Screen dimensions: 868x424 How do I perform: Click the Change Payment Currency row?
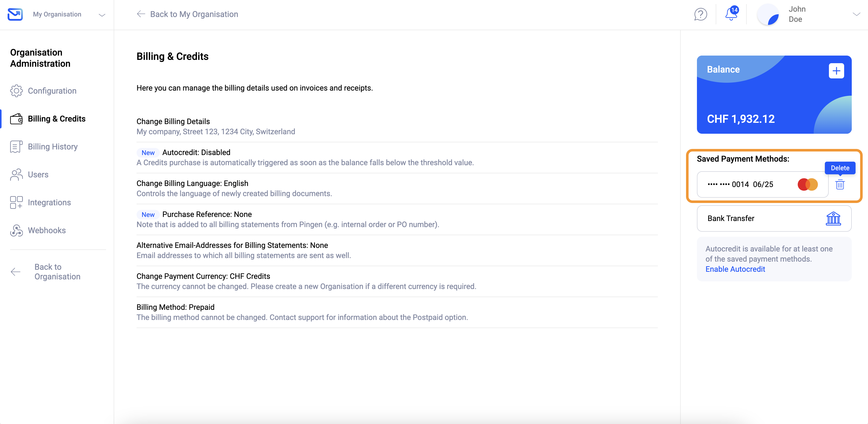coord(397,282)
